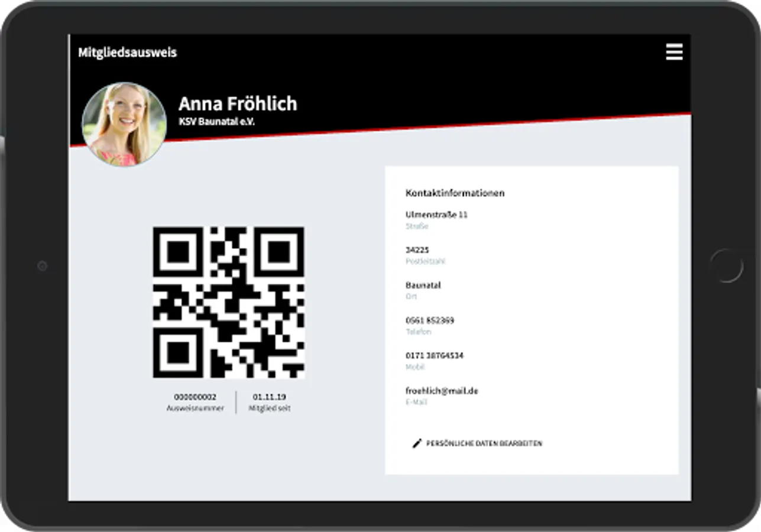This screenshot has height=532, width=761.
Task: Click the email 'froehlich@mail.de'
Action: (x=442, y=391)
